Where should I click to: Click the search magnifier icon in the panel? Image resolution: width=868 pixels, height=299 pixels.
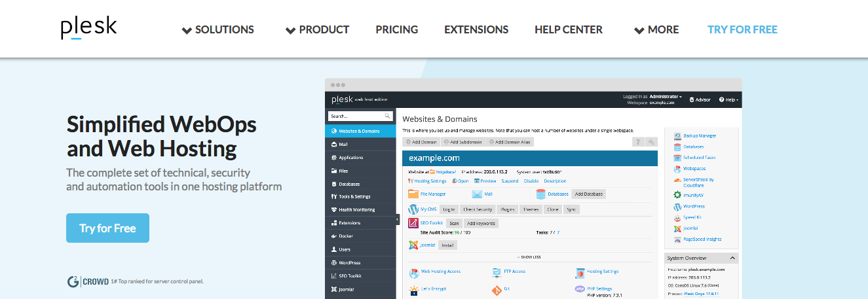coord(387,116)
